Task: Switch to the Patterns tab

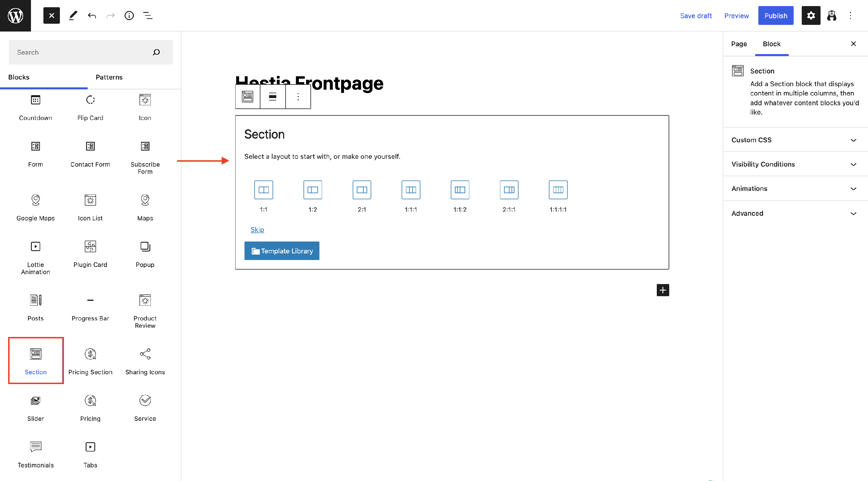Action: [109, 77]
